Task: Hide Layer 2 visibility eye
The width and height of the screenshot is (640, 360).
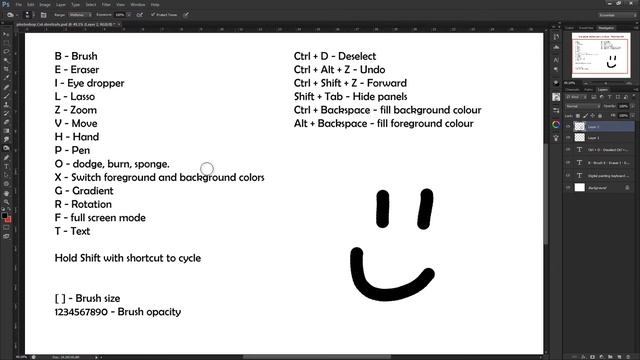Action: click(x=568, y=127)
